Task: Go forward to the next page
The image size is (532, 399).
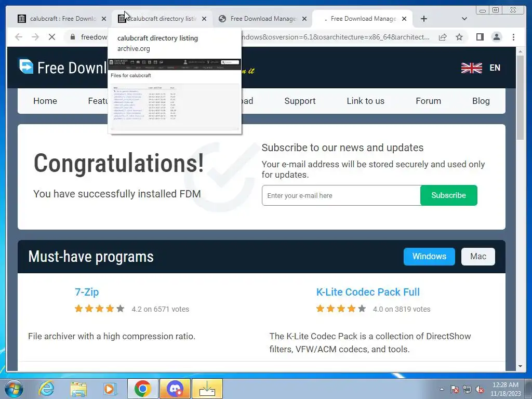Action: pos(35,37)
